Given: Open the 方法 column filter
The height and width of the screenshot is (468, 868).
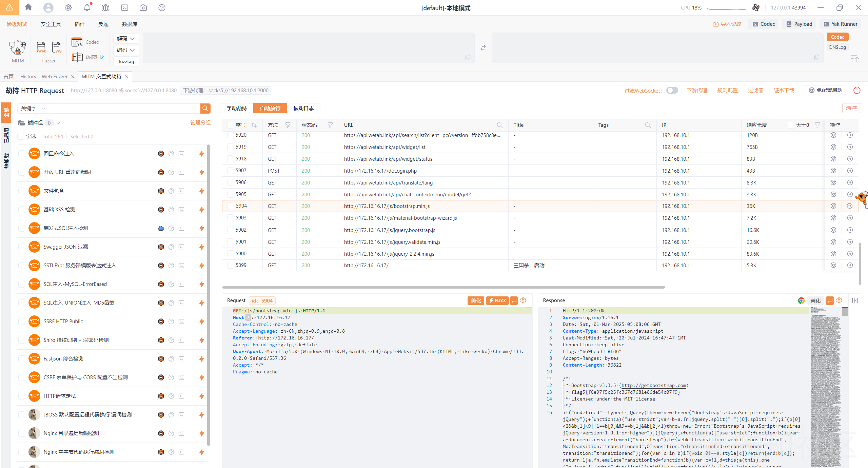Looking at the screenshot, I should coord(288,125).
